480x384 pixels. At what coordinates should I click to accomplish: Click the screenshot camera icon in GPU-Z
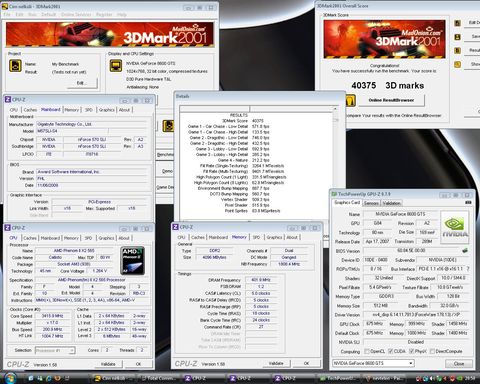468,202
